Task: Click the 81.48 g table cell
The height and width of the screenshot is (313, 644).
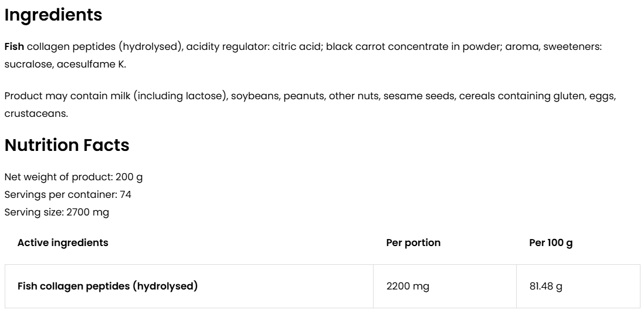Action: click(x=545, y=287)
